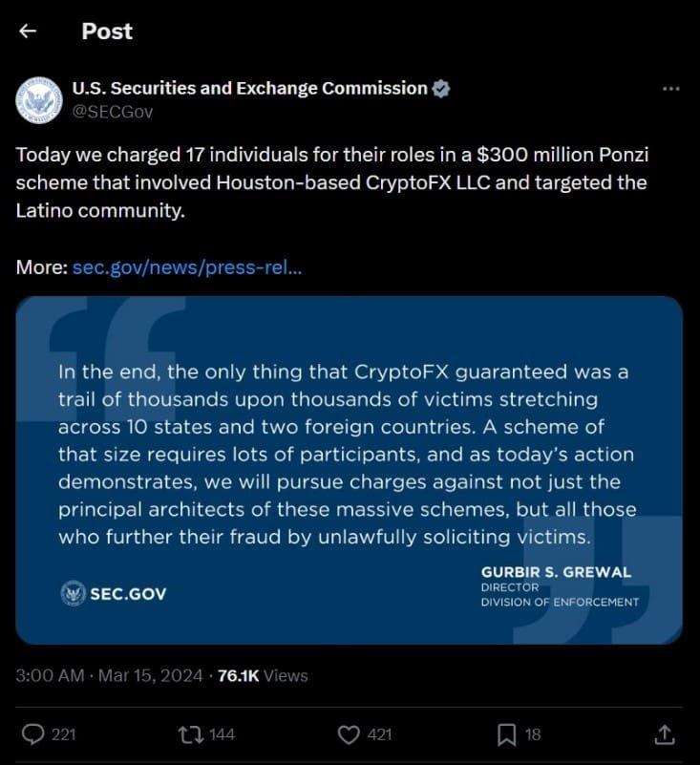This screenshot has width=700, height=765.
Task: Visit the @SECGov profile handle
Action: pyautogui.click(x=112, y=112)
